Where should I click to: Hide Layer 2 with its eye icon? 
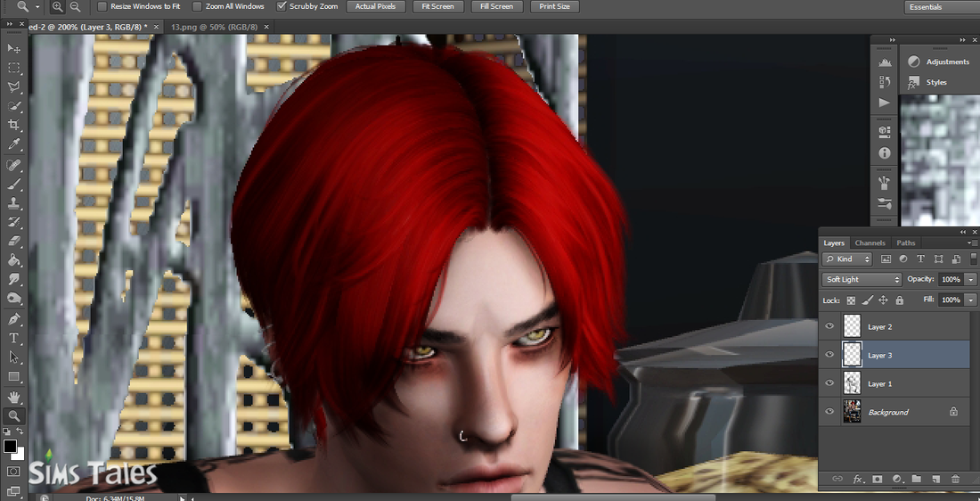click(x=829, y=326)
